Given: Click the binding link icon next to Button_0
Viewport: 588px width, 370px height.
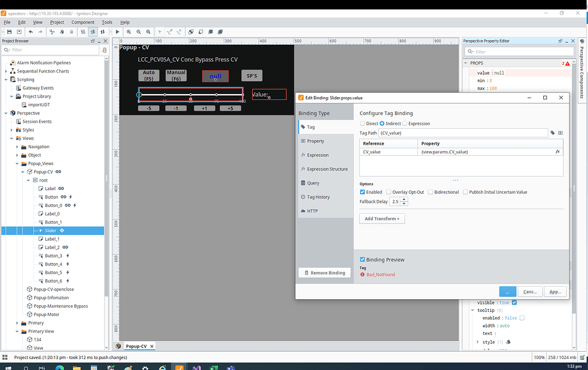Looking at the screenshot, I should pos(68,205).
